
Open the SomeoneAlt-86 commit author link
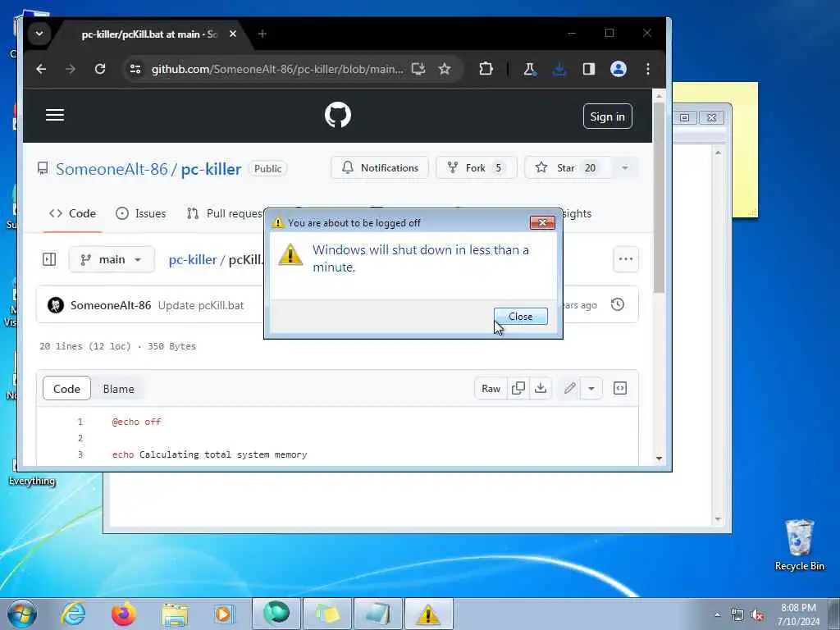pos(111,305)
